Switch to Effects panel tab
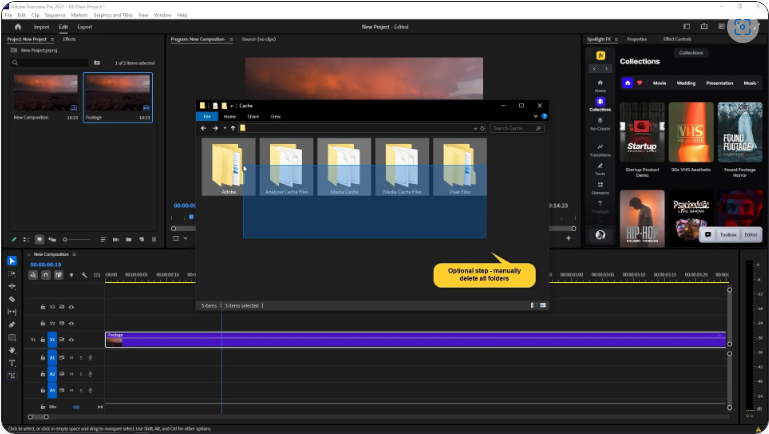 point(69,39)
